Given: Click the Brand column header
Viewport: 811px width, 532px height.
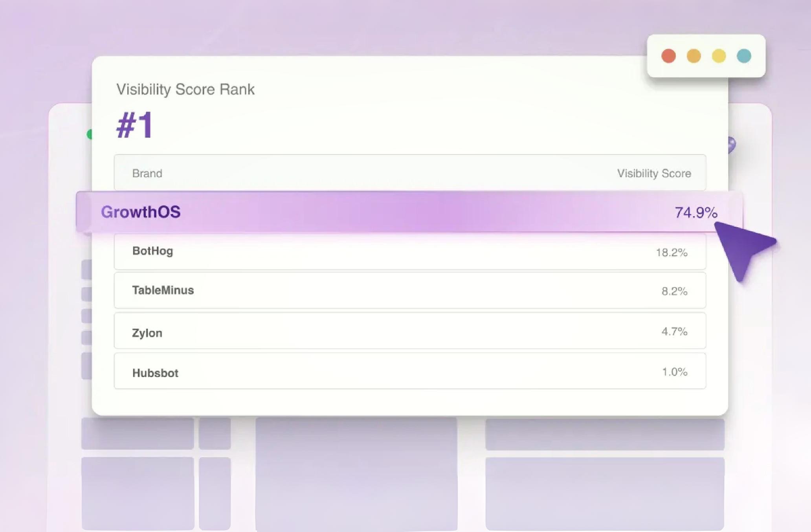Looking at the screenshot, I should [147, 173].
